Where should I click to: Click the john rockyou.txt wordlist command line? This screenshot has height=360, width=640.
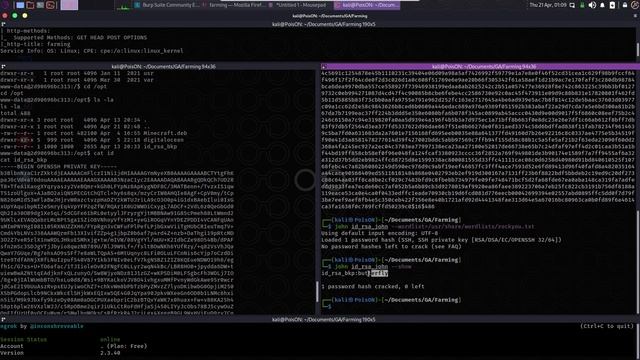[434, 227]
